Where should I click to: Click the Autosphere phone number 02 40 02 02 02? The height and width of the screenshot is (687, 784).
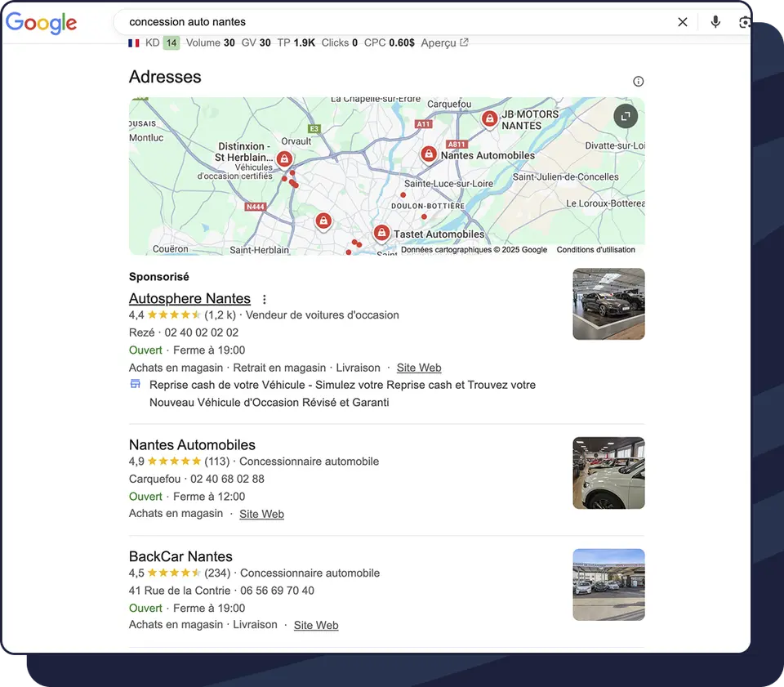coord(202,332)
